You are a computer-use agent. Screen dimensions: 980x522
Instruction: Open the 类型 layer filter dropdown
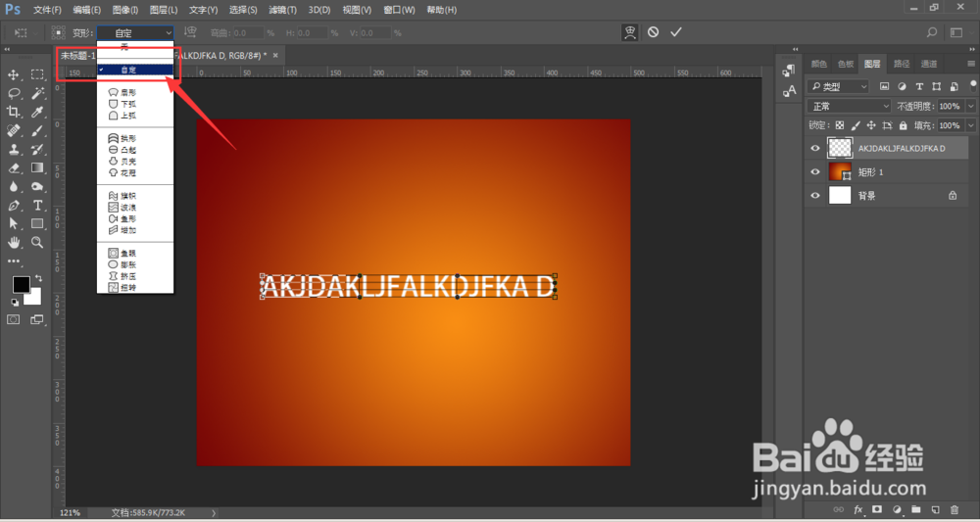click(838, 86)
